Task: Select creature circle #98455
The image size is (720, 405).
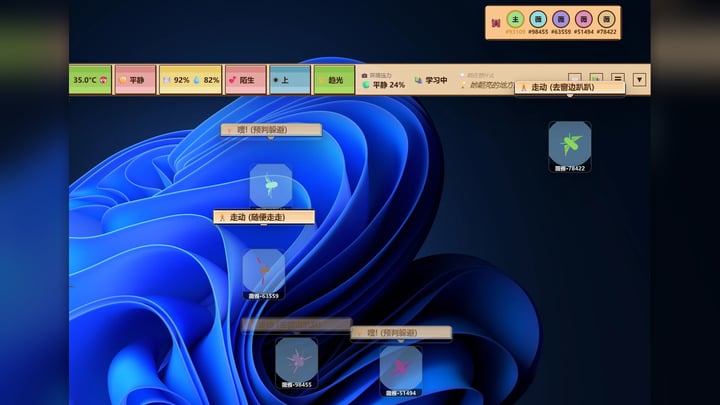Action: pos(538,19)
